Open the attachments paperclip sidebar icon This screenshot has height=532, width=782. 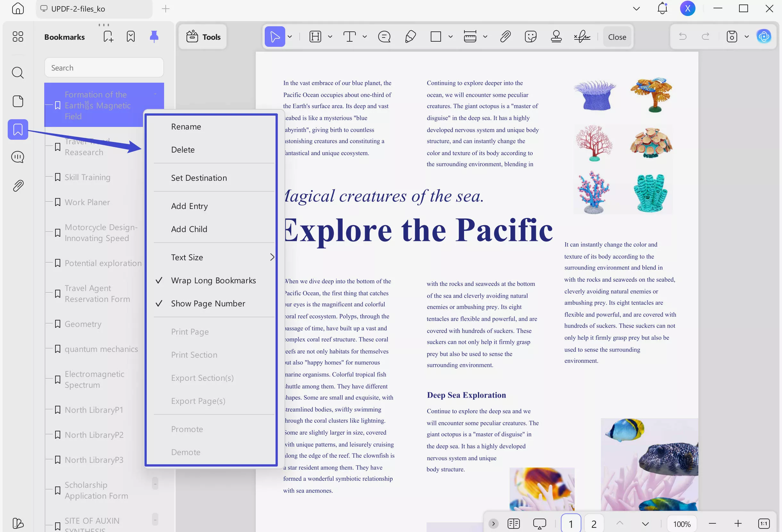(18, 186)
